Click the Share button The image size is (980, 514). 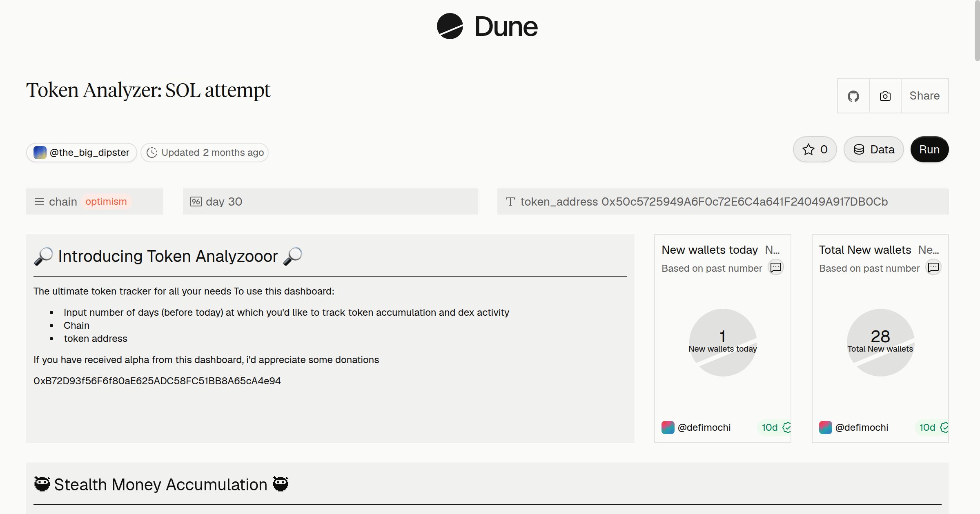tap(924, 96)
